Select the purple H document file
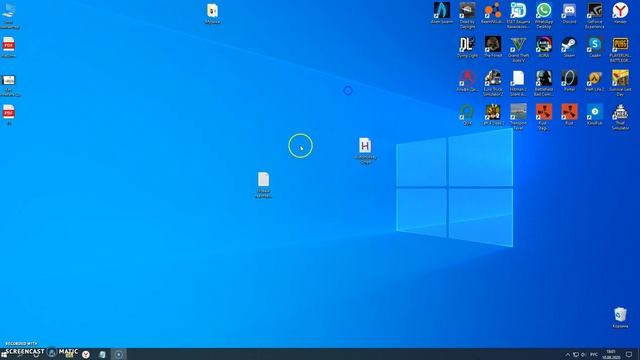Image resolution: width=640 pixels, height=360 pixels. tap(365, 151)
